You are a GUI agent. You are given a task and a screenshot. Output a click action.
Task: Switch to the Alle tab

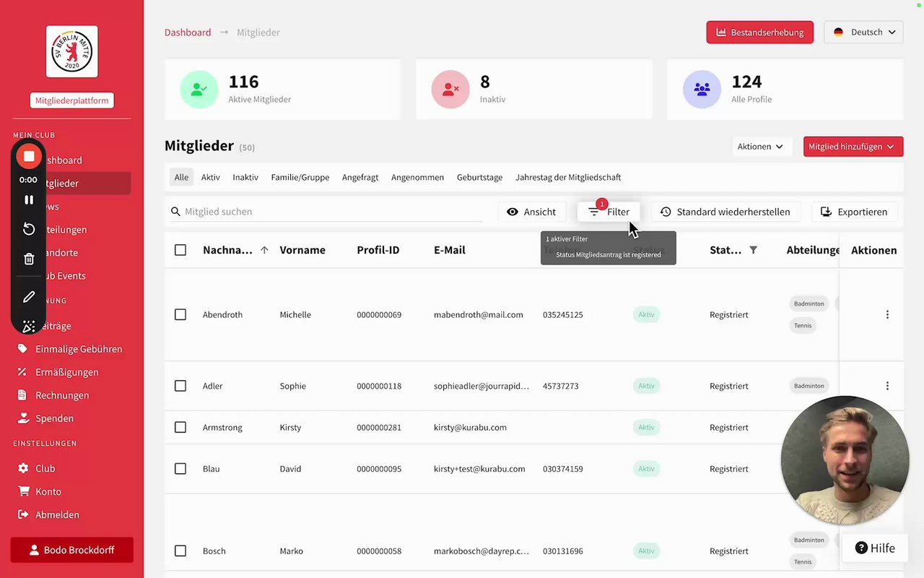click(181, 177)
